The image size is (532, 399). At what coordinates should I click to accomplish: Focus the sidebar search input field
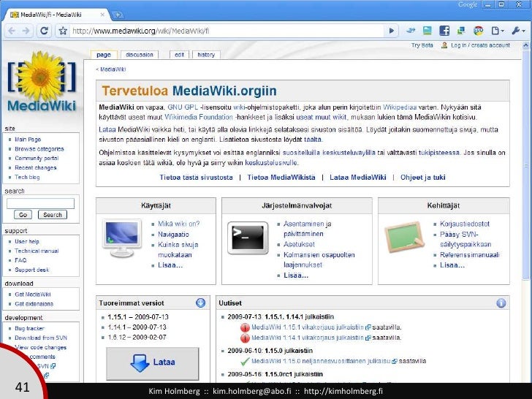[x=40, y=204]
